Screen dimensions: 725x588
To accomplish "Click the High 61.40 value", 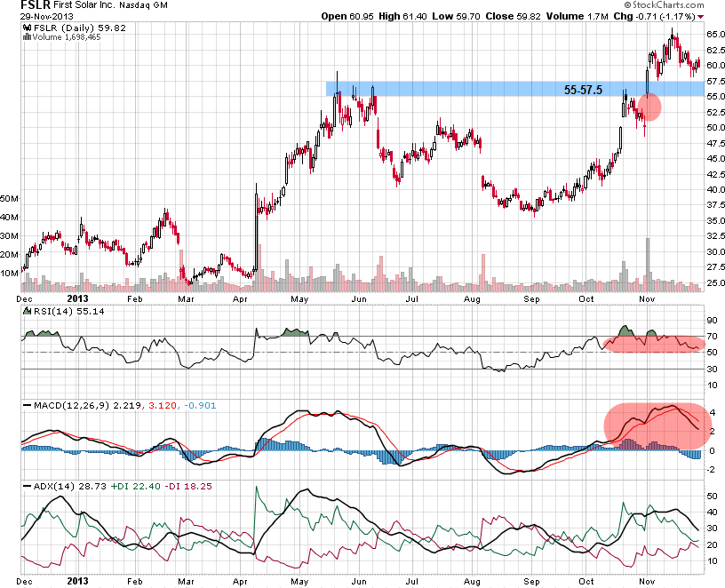I will (x=402, y=16).
